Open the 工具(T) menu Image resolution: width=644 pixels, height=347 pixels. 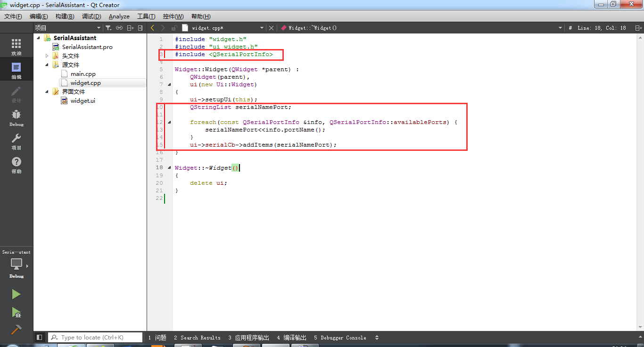(x=146, y=17)
